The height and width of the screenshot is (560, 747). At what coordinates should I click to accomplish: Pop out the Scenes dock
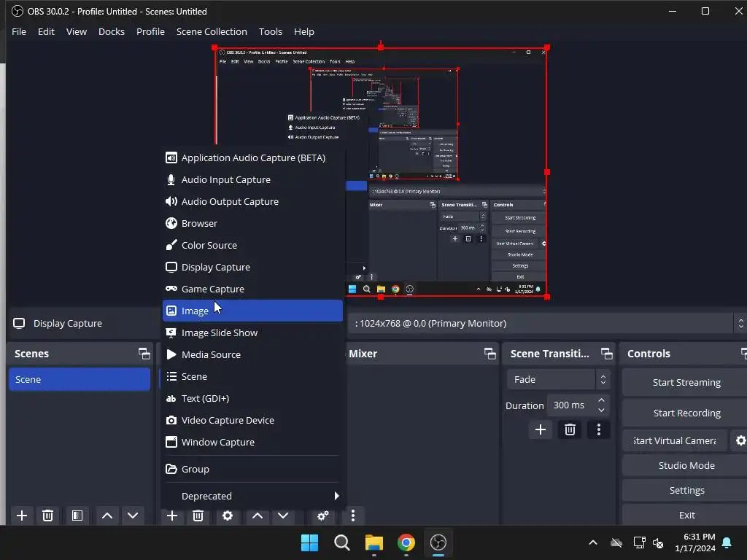144,354
